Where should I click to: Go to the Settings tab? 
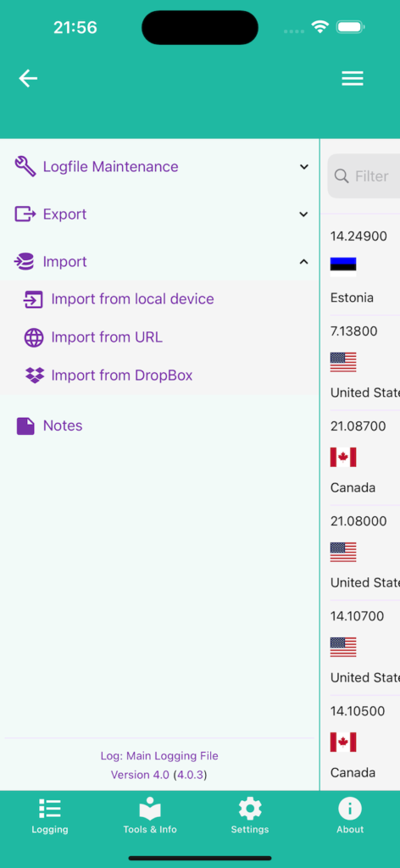250,816
